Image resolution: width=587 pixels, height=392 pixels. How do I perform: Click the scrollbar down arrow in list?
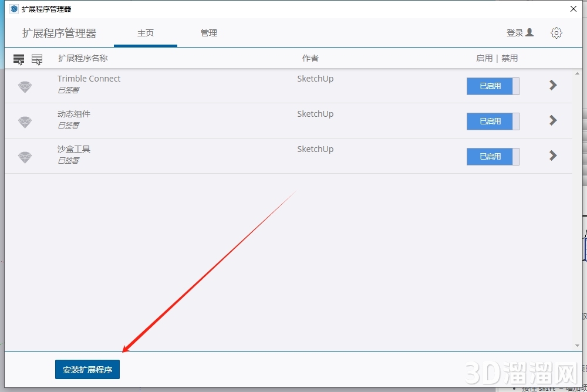point(578,346)
